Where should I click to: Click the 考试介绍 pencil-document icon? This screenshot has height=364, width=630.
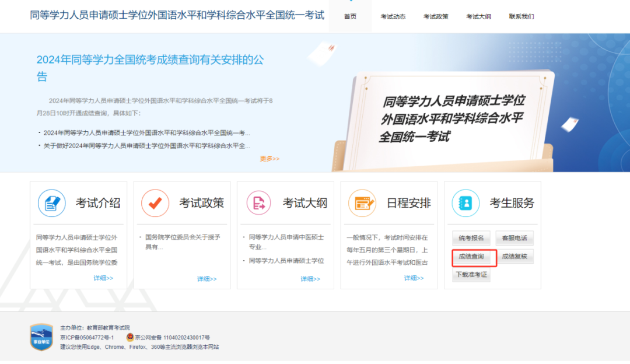[x=52, y=204]
